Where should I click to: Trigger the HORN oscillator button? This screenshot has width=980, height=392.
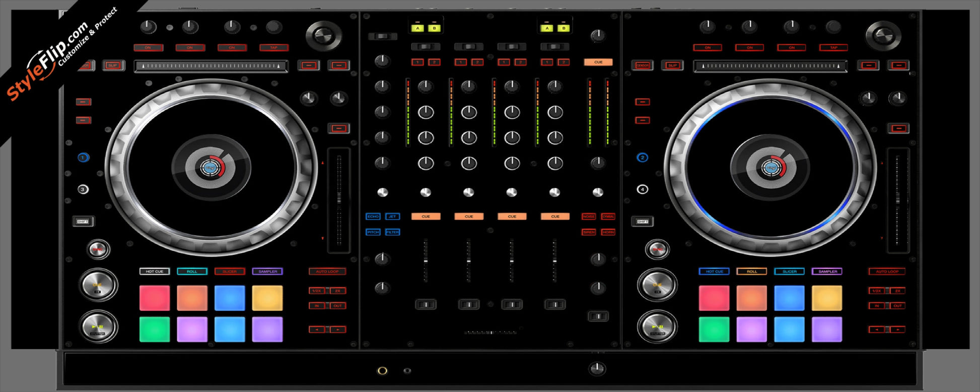point(608,232)
